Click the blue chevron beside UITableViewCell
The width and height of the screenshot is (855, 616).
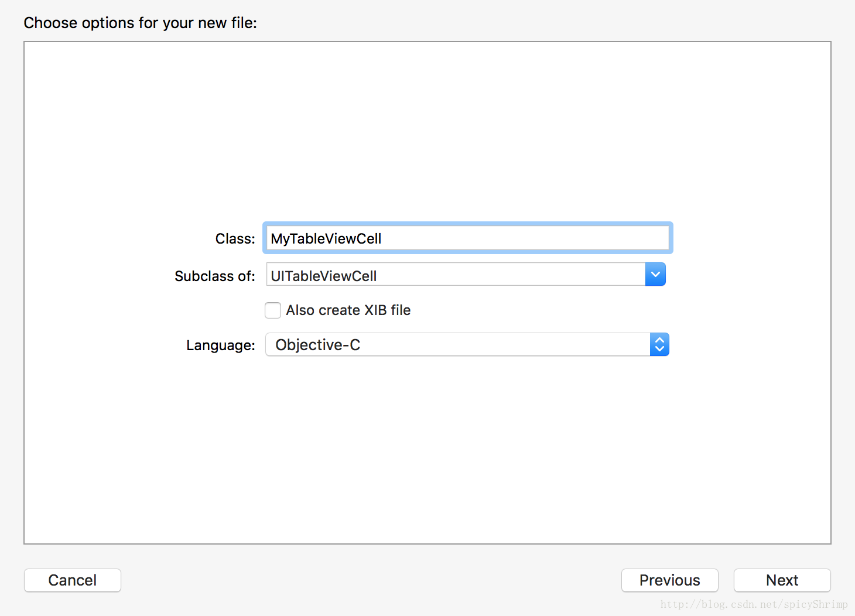(655, 275)
